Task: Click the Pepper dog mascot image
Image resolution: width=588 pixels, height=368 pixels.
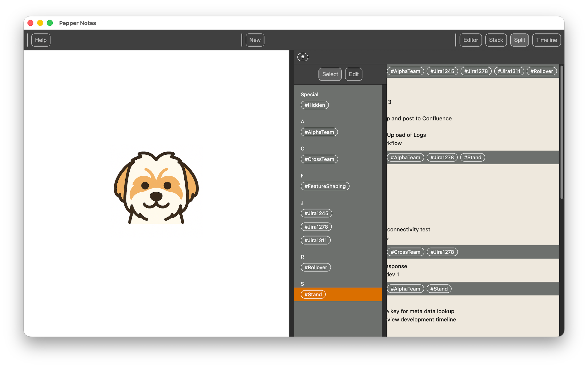Action: [x=156, y=187]
